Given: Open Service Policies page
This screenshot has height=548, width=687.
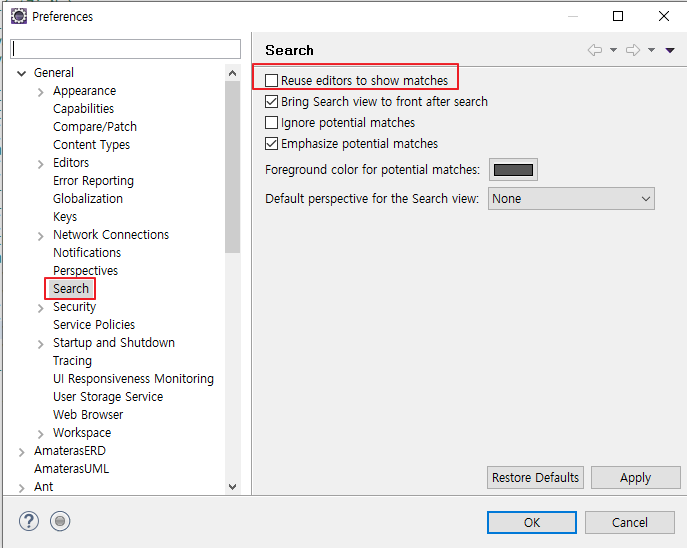Looking at the screenshot, I should coord(94,325).
